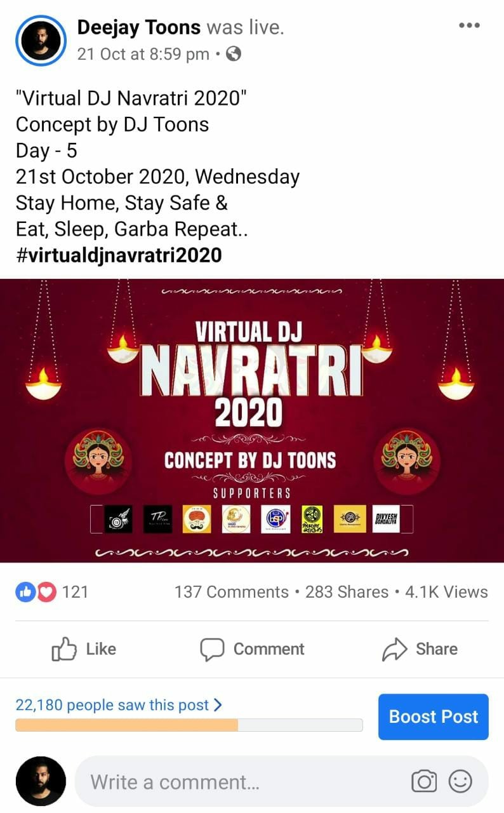Image resolution: width=504 pixels, height=813 pixels.
Task: Click the Write a comment field
Action: 282,781
